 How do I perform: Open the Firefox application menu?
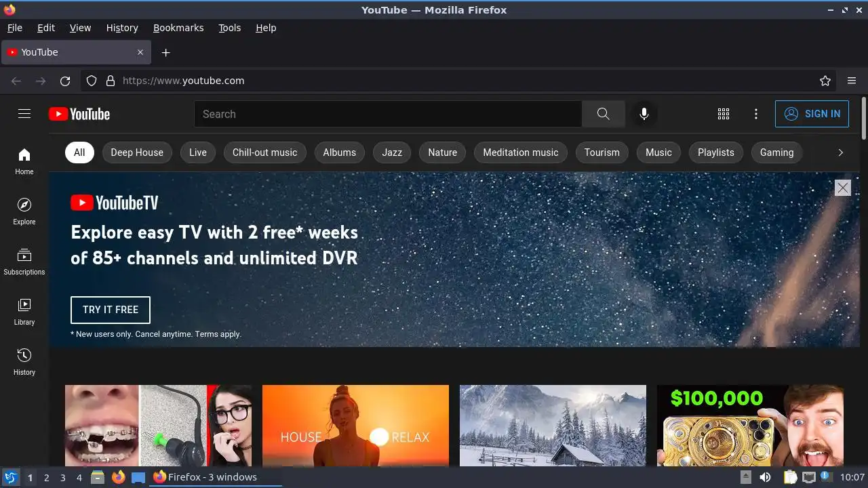pos(852,81)
